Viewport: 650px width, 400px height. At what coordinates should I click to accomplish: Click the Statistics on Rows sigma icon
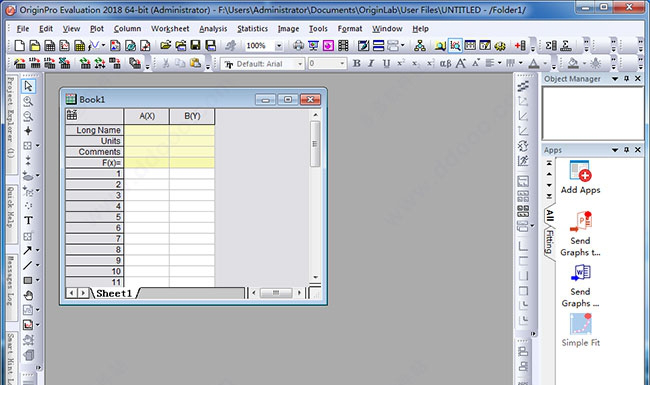click(565, 46)
